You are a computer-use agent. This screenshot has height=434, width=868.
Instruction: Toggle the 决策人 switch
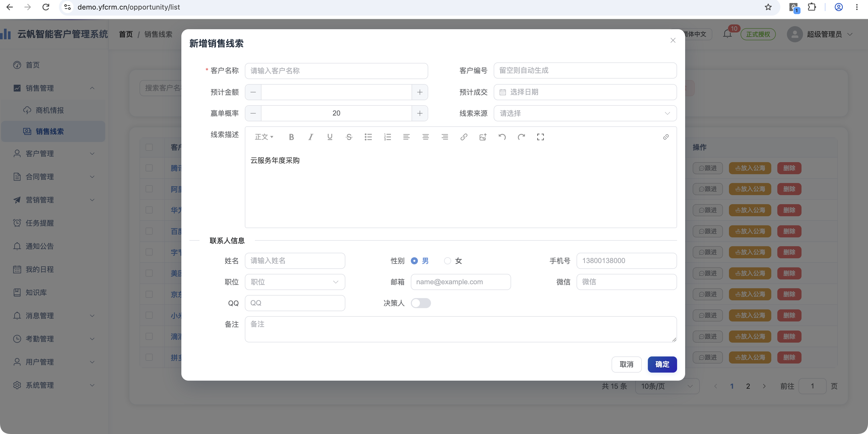[x=420, y=303]
